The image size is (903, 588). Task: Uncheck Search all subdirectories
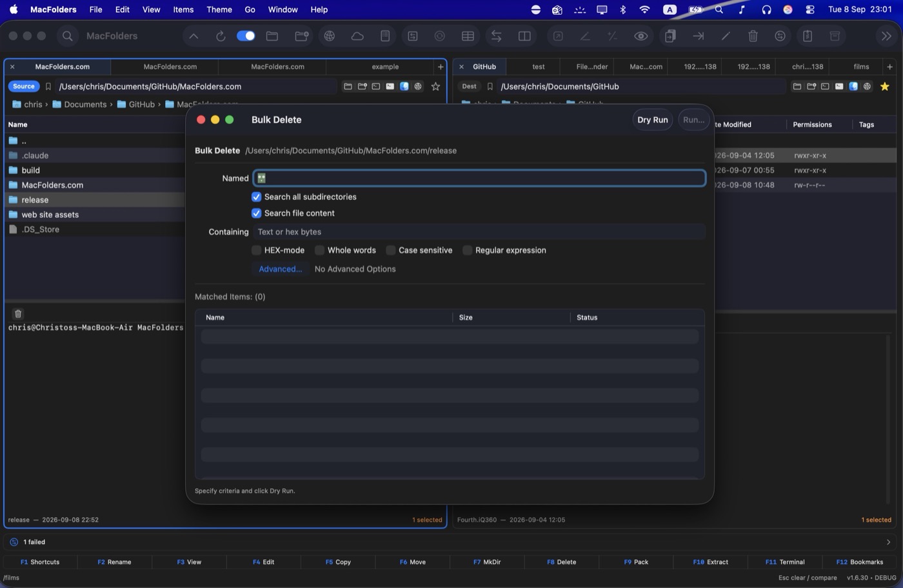click(256, 197)
